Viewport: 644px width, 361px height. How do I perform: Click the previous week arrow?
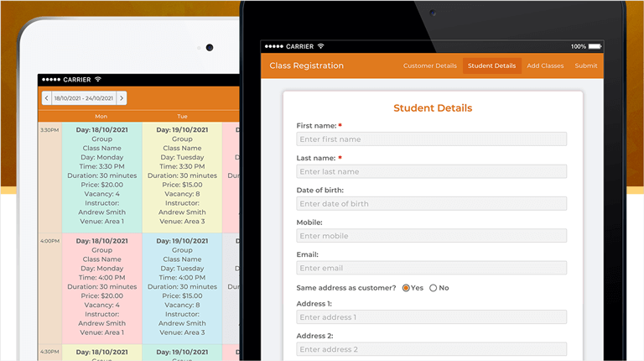click(x=46, y=98)
